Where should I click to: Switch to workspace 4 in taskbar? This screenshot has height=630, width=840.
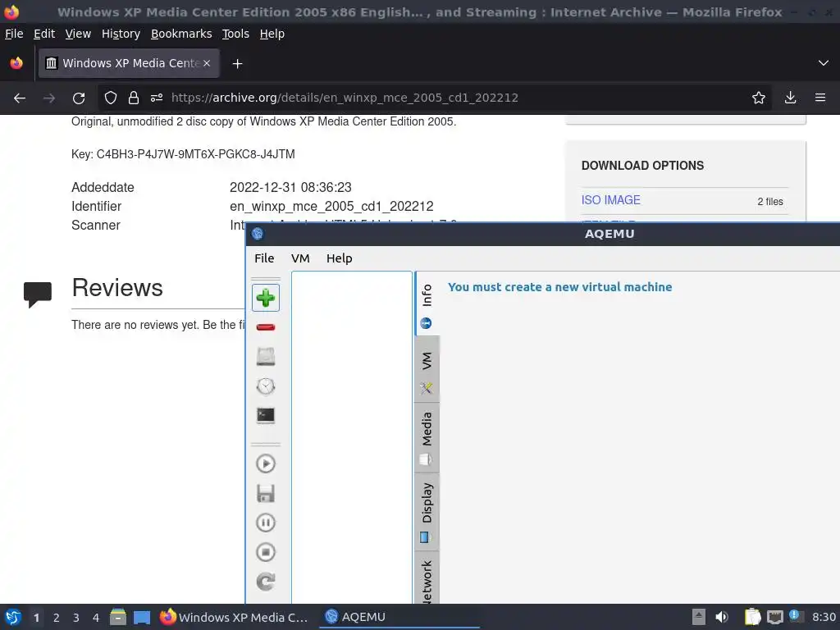[x=96, y=618]
